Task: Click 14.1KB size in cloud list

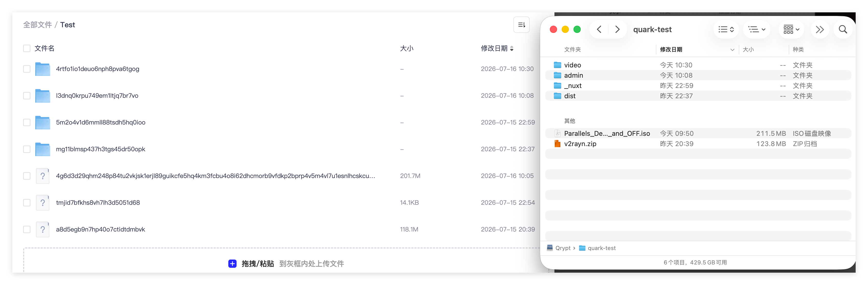Action: coord(409,203)
